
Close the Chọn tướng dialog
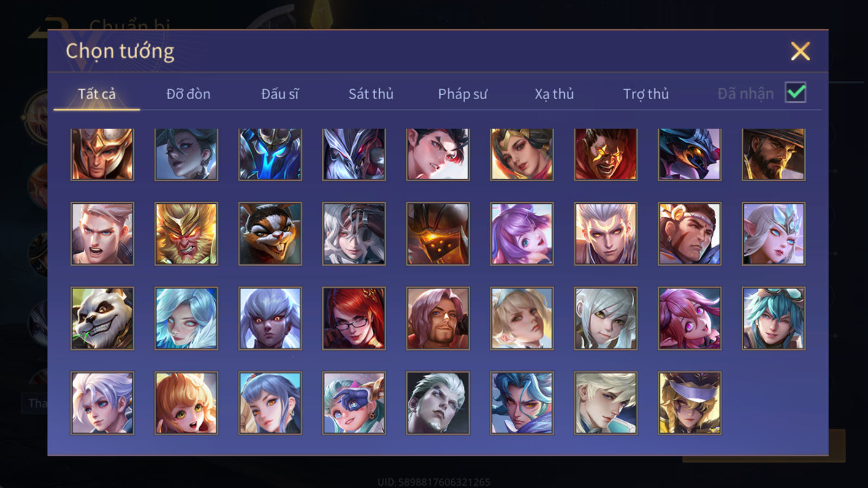coord(800,52)
